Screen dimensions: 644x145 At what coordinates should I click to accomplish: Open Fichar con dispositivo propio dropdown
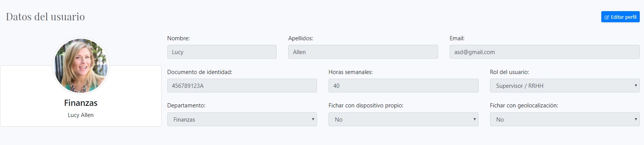403,119
